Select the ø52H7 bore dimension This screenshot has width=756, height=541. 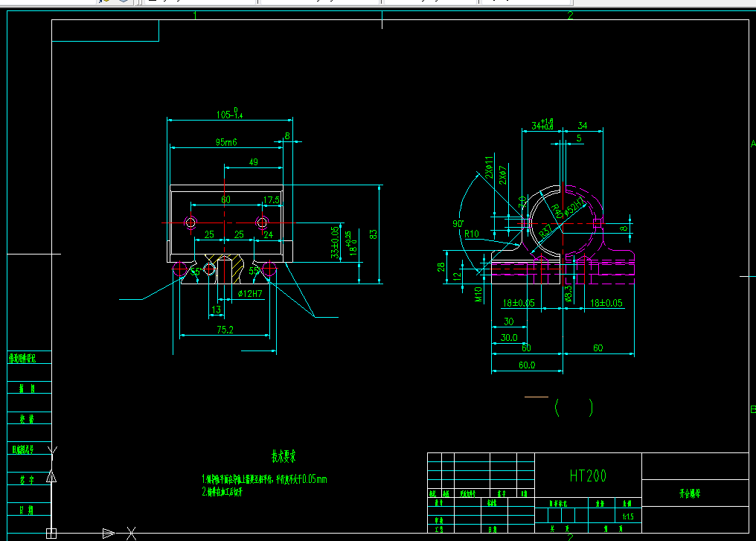[574, 206]
